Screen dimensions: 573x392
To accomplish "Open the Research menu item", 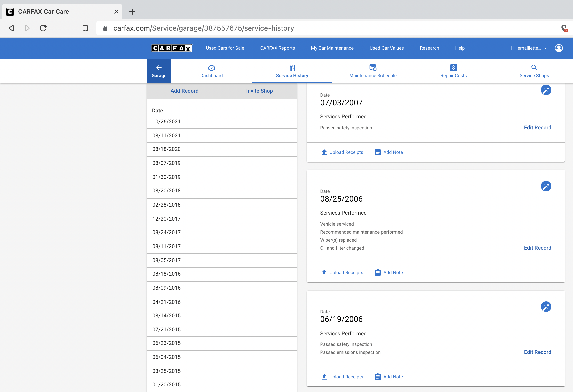I will point(429,48).
